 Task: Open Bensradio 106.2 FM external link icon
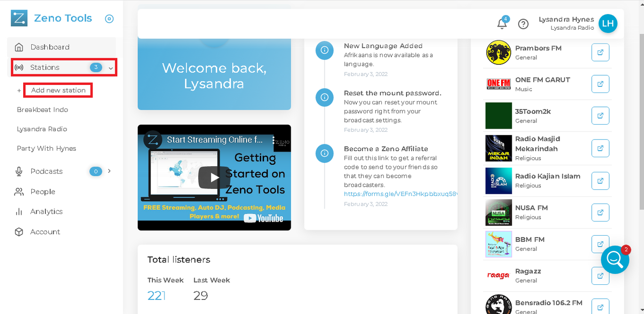pyautogui.click(x=600, y=306)
